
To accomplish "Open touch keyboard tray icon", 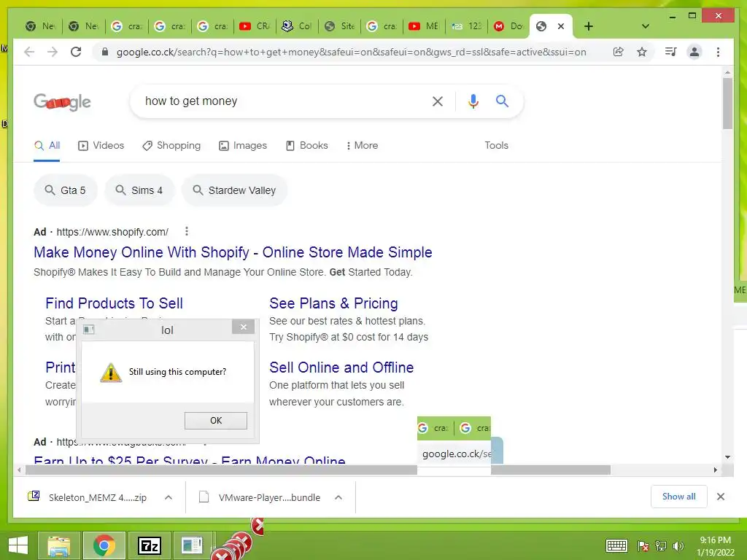I will (x=616, y=545).
